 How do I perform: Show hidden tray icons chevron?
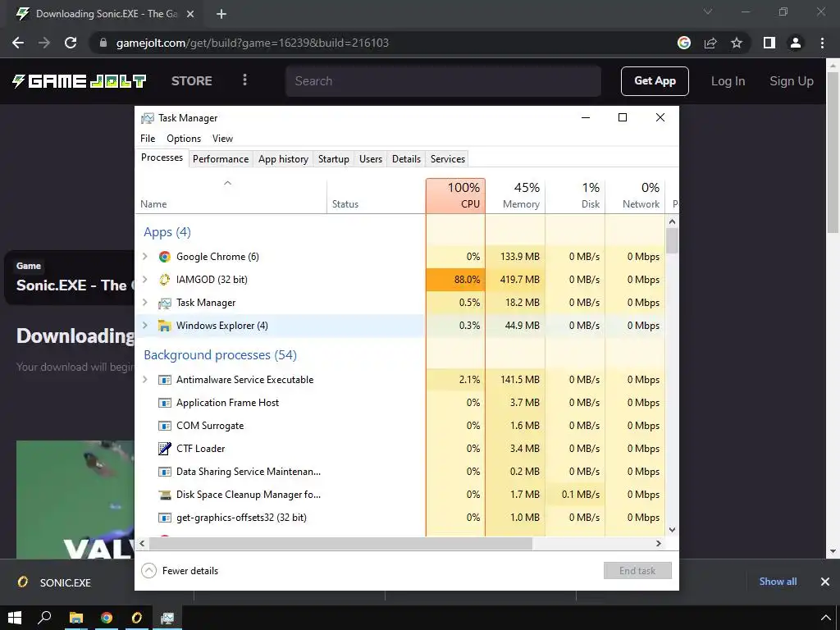click(825, 619)
